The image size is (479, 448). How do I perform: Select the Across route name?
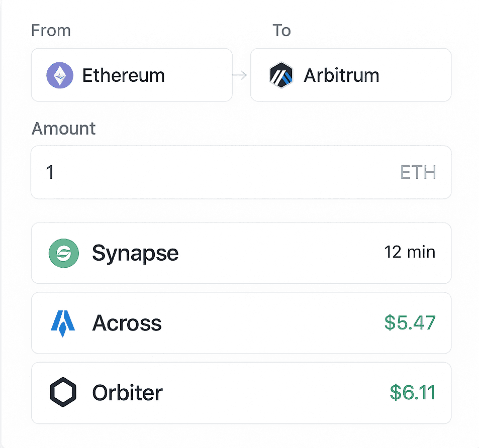pos(127,323)
